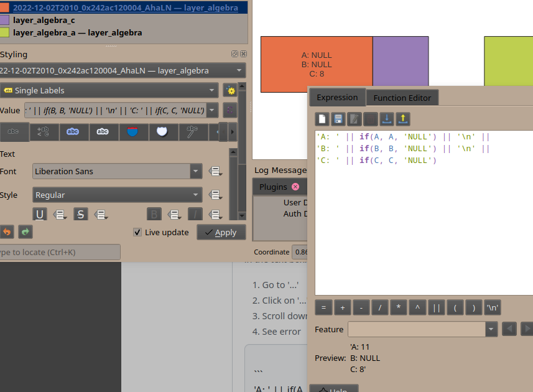
Task: Select the Expression tab
Action: coord(336,97)
